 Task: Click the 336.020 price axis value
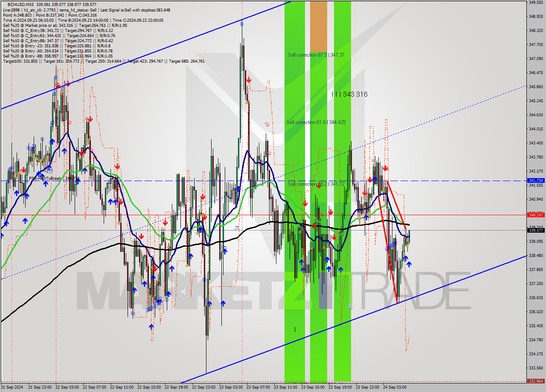(x=536, y=311)
